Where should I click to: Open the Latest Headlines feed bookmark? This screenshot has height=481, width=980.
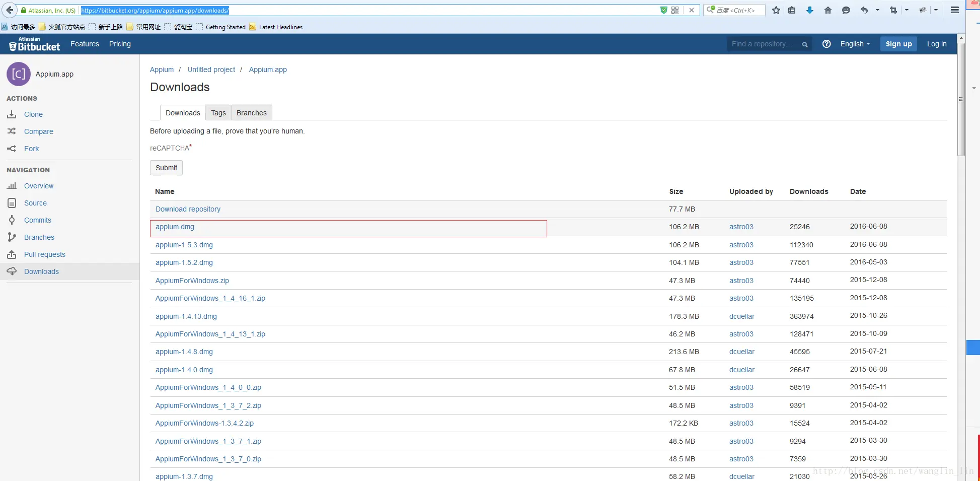click(276, 27)
